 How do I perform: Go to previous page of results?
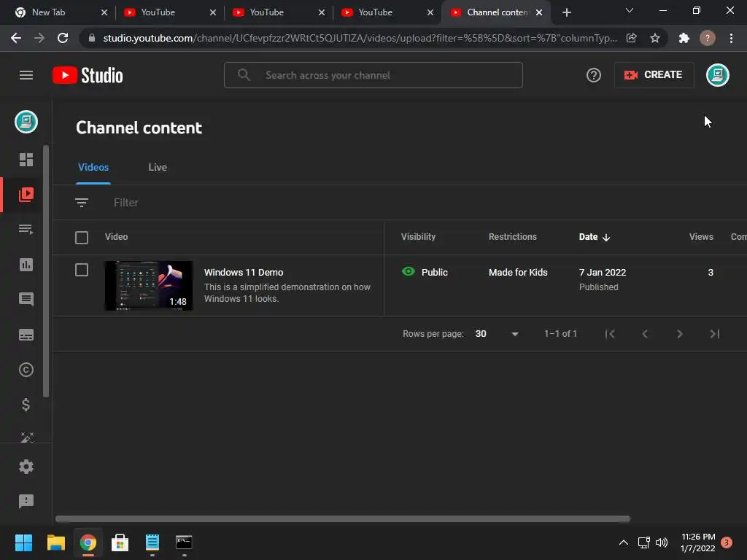[645, 334]
